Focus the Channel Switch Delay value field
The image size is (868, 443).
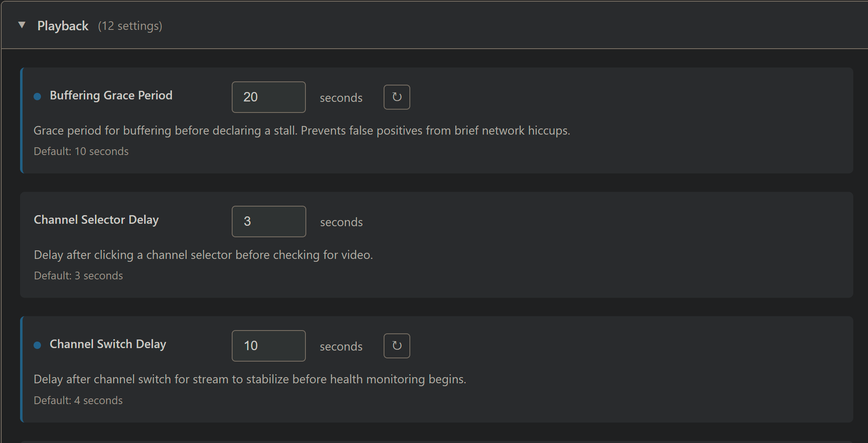pyautogui.click(x=268, y=346)
